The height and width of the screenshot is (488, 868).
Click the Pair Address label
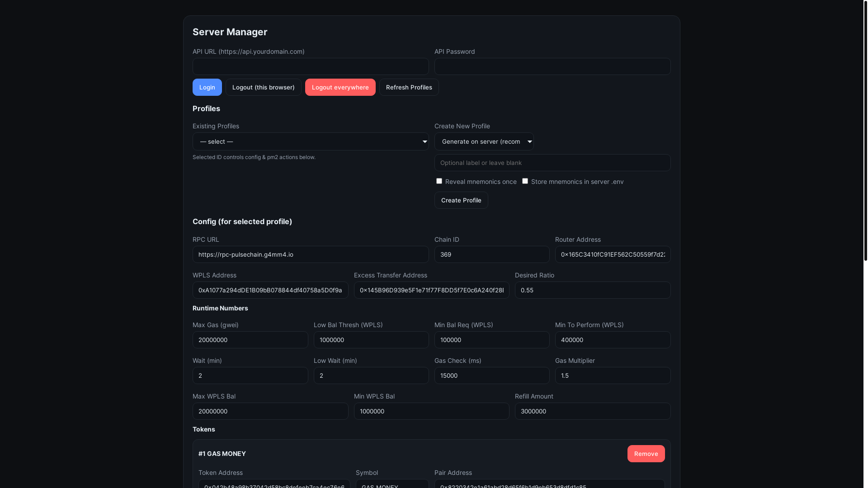click(453, 473)
